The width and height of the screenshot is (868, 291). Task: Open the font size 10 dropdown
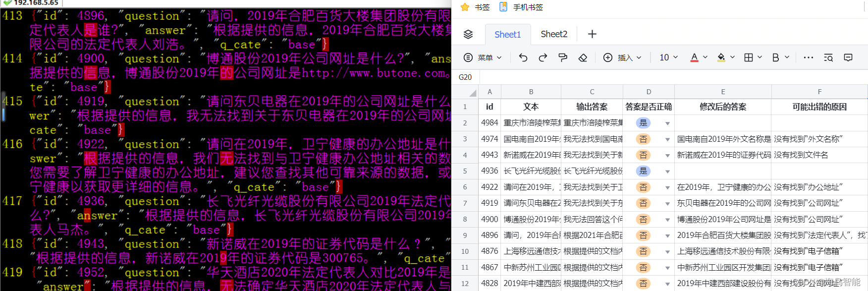pos(668,58)
